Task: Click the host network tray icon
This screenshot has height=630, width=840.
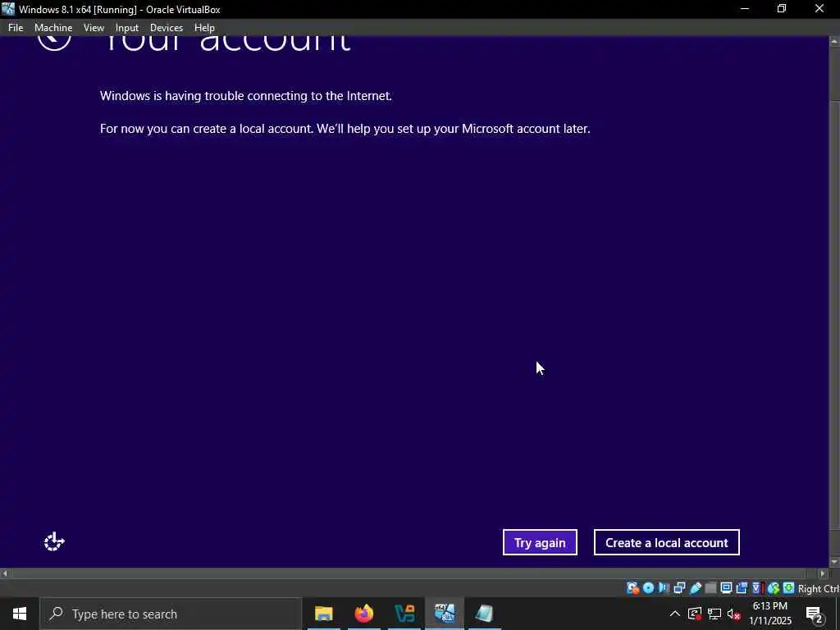Action: pos(714,614)
